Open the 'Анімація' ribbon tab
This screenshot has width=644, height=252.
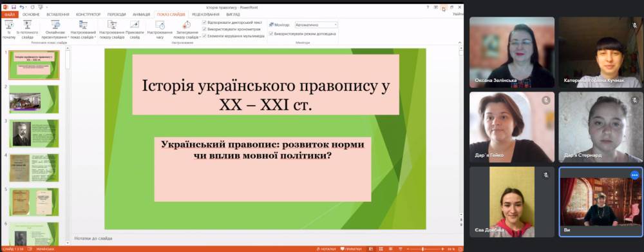point(141,14)
